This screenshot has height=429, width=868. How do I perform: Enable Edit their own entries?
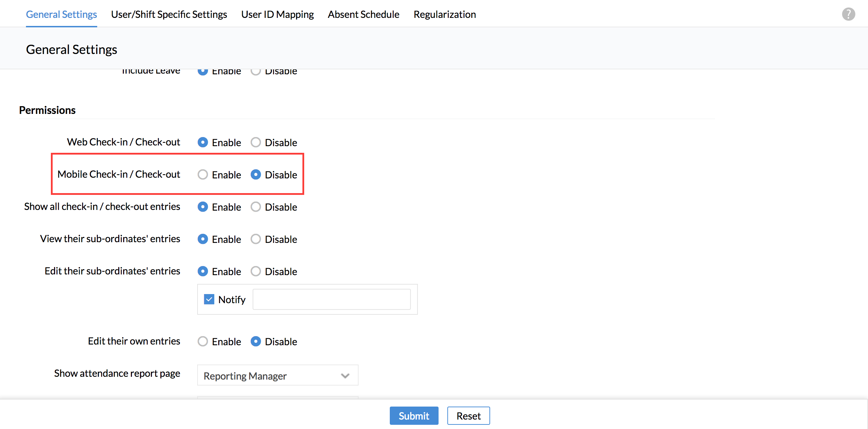click(x=203, y=341)
